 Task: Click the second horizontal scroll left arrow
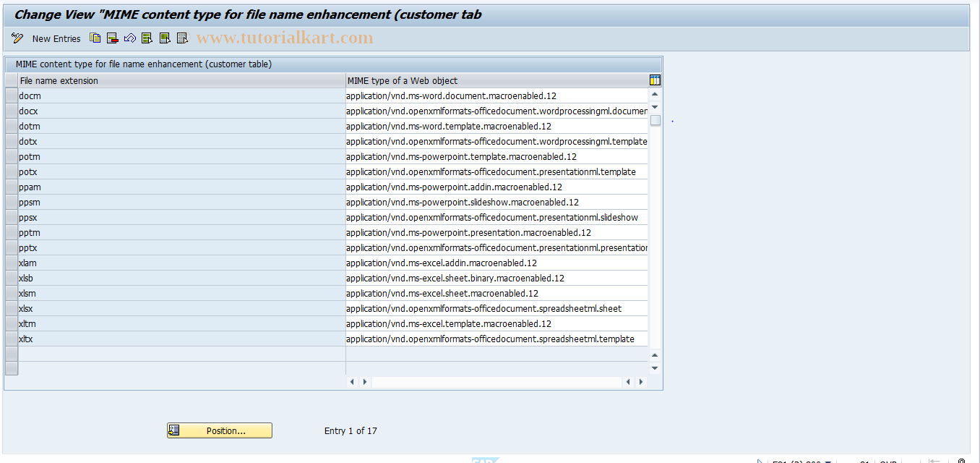coord(628,381)
